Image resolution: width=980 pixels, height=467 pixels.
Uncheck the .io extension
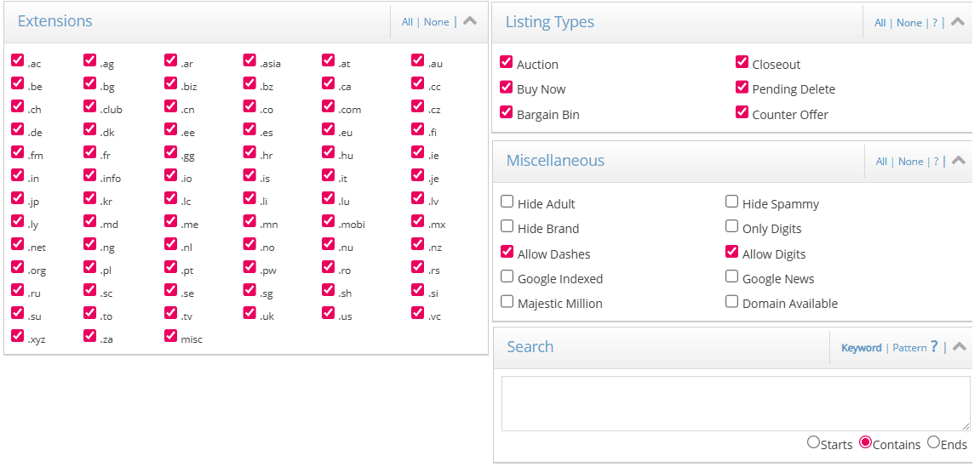(170, 175)
